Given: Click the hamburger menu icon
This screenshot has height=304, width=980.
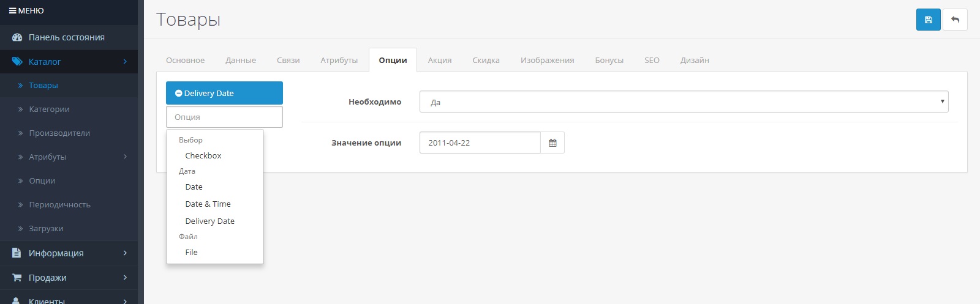Looking at the screenshot, I should (x=12, y=10).
